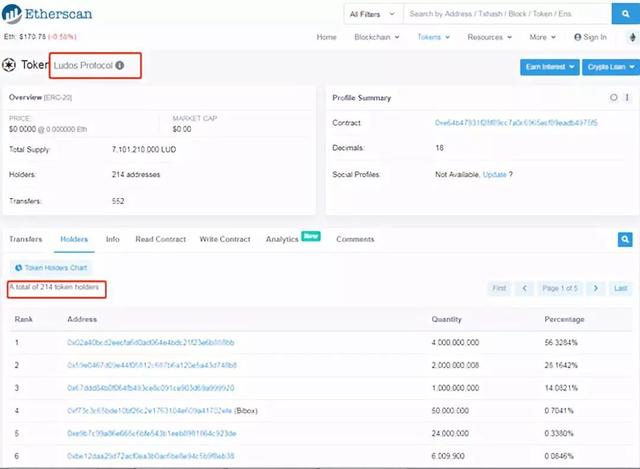Switch to the Info tab
Image resolution: width=640 pixels, height=469 pixels.
click(x=113, y=239)
